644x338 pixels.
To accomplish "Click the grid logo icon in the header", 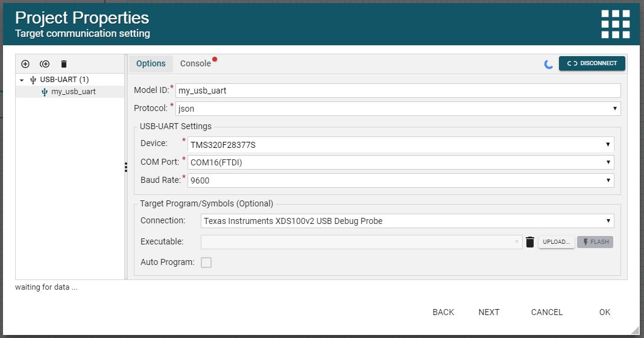I will click(615, 24).
